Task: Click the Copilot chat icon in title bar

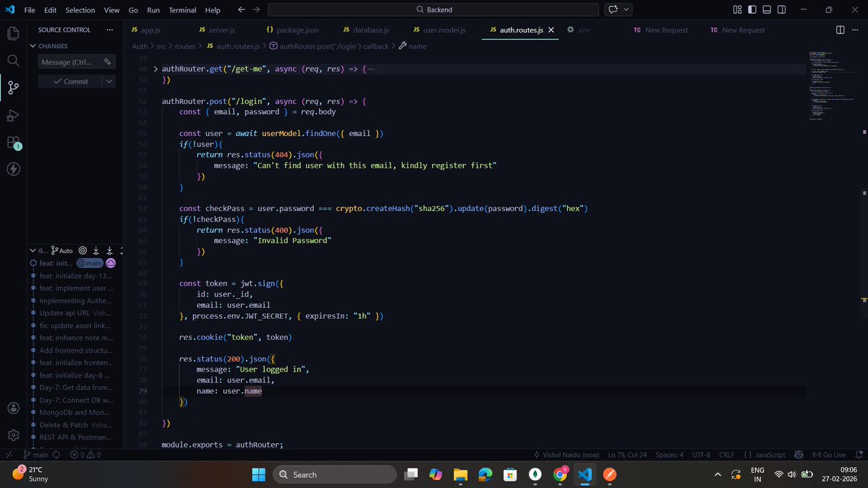Action: pos(613,9)
